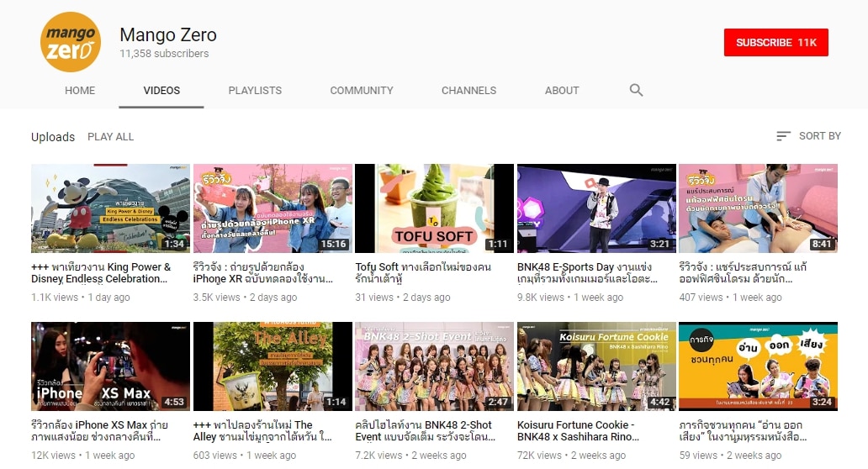Open the iPhone XS Max review thumbnail
This screenshot has width=868, height=469.
(x=110, y=366)
